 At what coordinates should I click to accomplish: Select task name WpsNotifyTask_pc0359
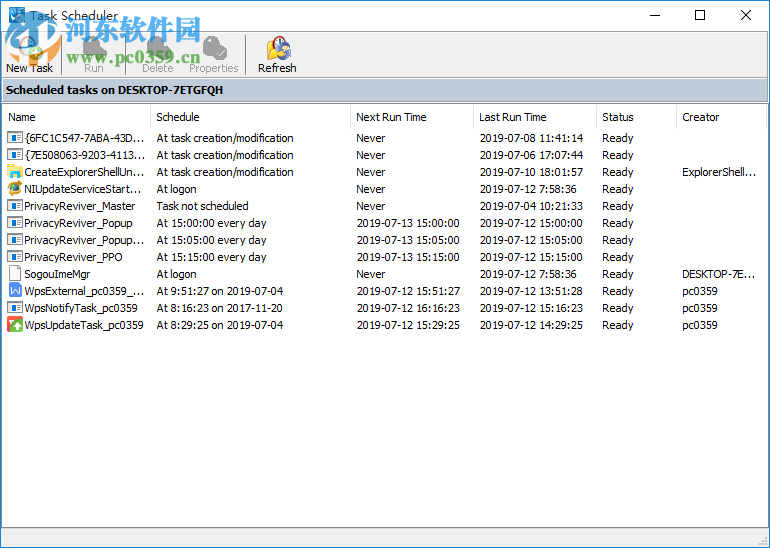(x=81, y=308)
